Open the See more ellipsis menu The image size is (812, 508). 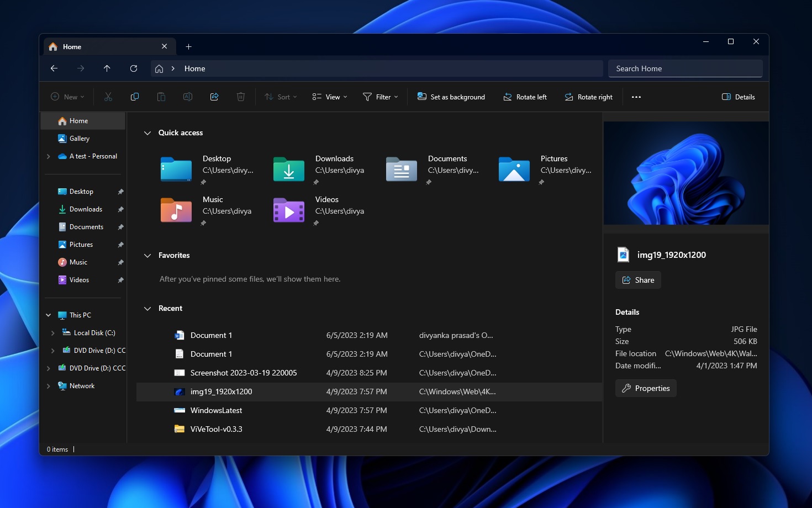tap(636, 97)
